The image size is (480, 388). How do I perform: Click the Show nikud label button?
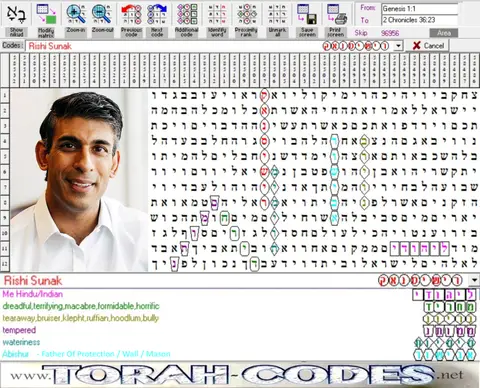pyautogui.click(x=16, y=32)
